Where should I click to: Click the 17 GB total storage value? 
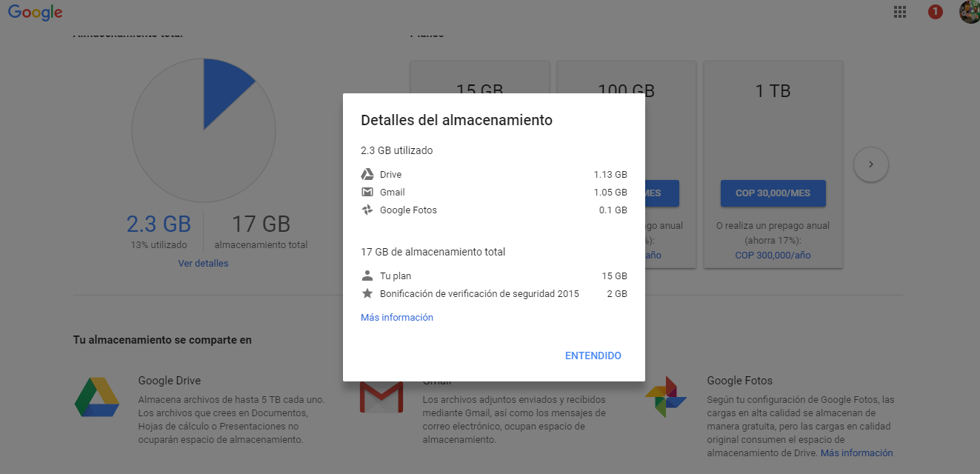tap(261, 224)
